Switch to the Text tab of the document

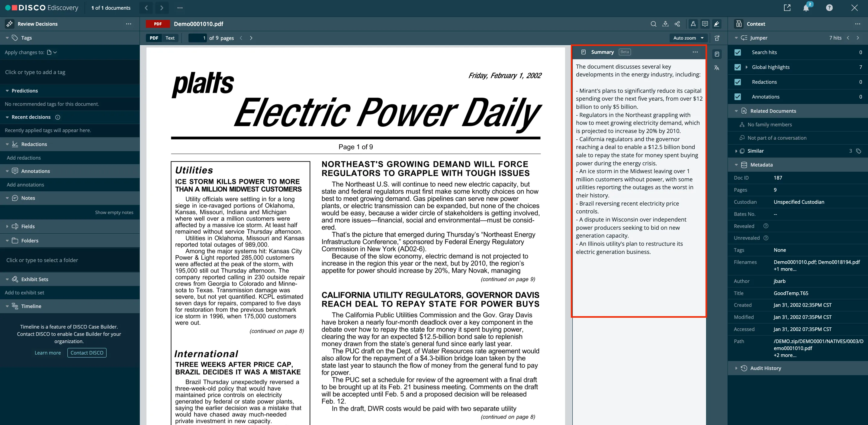tap(170, 38)
